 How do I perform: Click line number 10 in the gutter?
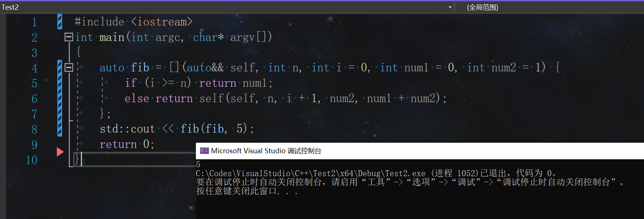[32, 160]
